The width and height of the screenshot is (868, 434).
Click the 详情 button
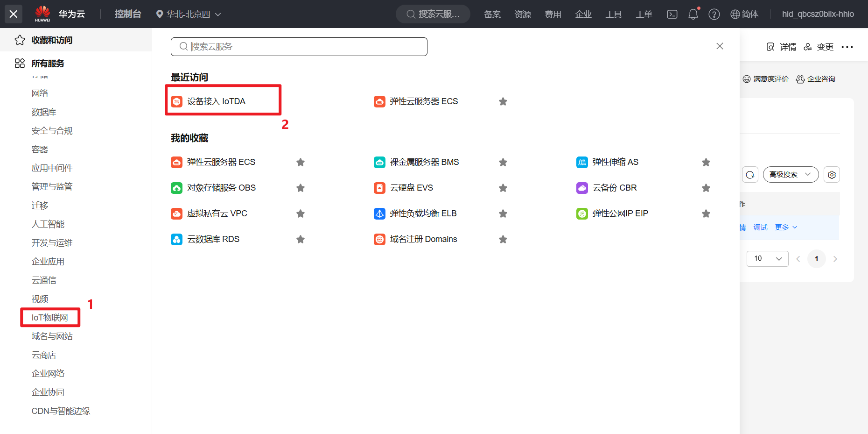tap(782, 47)
